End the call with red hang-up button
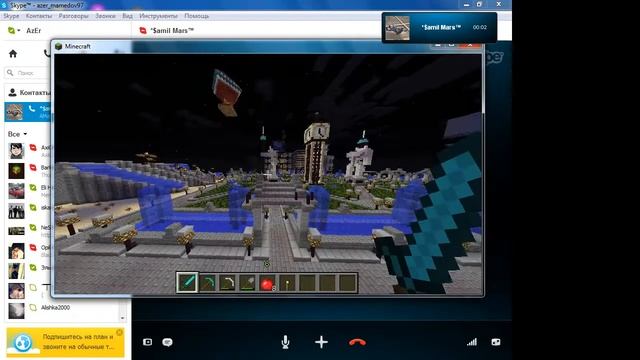 [x=358, y=342]
